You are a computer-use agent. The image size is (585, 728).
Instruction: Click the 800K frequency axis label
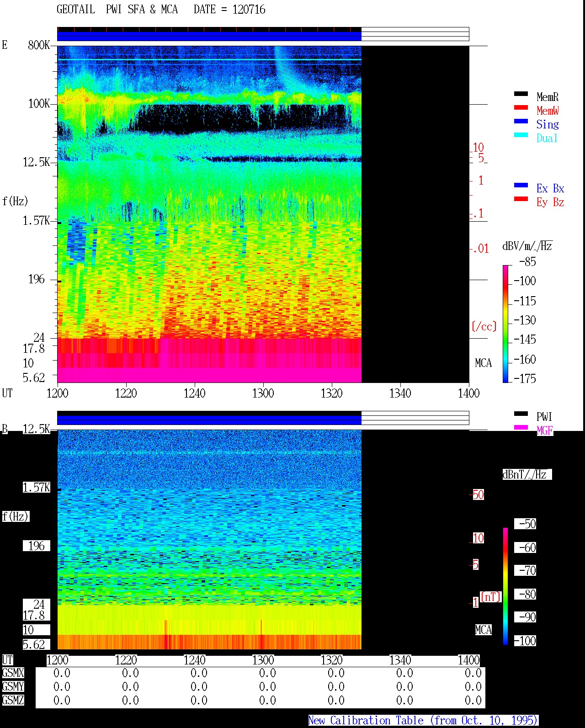pyautogui.click(x=39, y=45)
